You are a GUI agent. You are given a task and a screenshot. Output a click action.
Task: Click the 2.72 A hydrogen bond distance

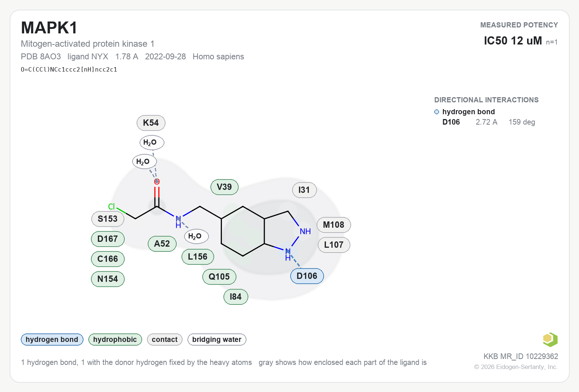(x=487, y=122)
